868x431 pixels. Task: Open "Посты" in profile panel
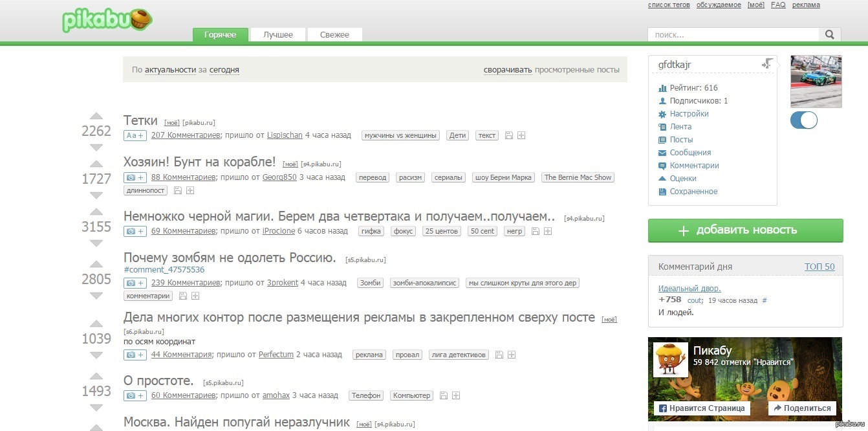pyautogui.click(x=681, y=140)
